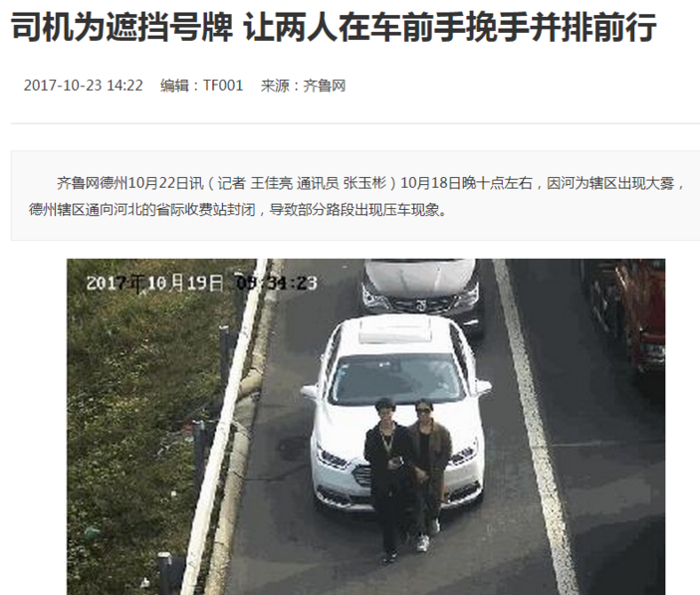The width and height of the screenshot is (700, 595).
Task: Click the second white car behind
Action: point(421,291)
